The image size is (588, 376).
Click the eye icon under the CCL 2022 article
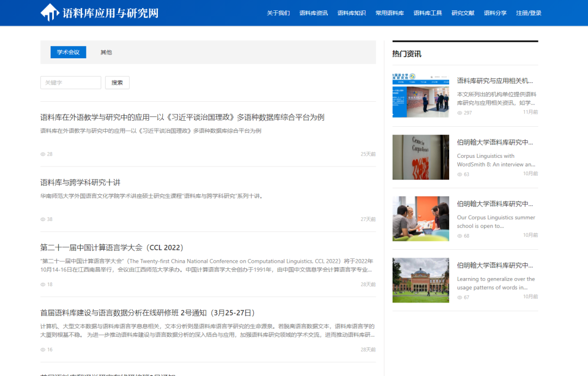point(42,285)
